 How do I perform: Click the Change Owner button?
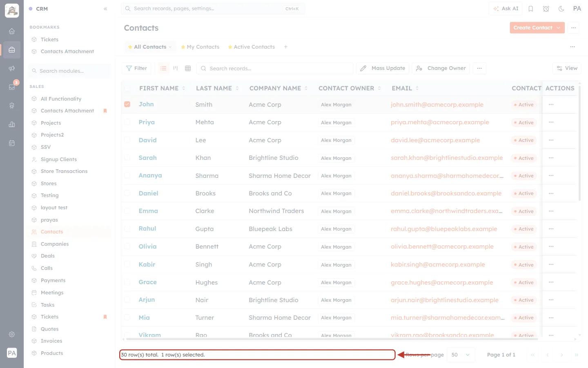[x=441, y=68]
